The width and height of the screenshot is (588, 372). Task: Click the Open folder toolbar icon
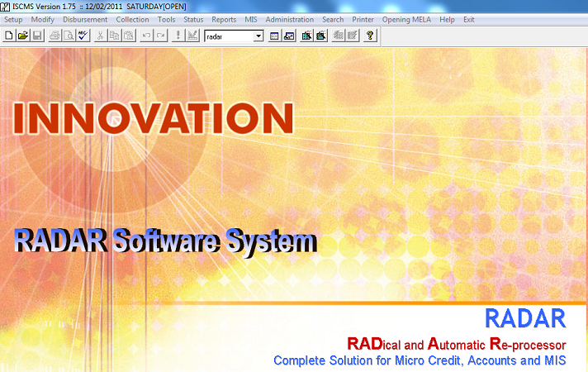23,36
